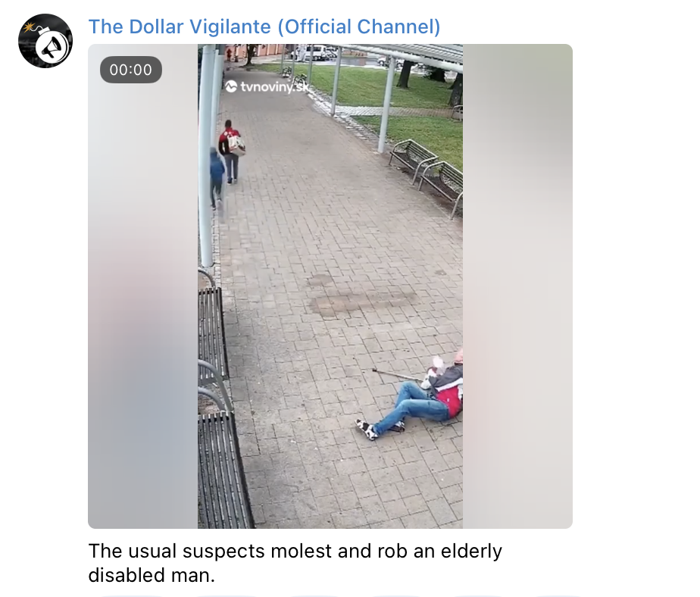The height and width of the screenshot is (597, 700).
Task: Open The Dollar Vigilante (Official Channel) link
Action: (x=264, y=27)
